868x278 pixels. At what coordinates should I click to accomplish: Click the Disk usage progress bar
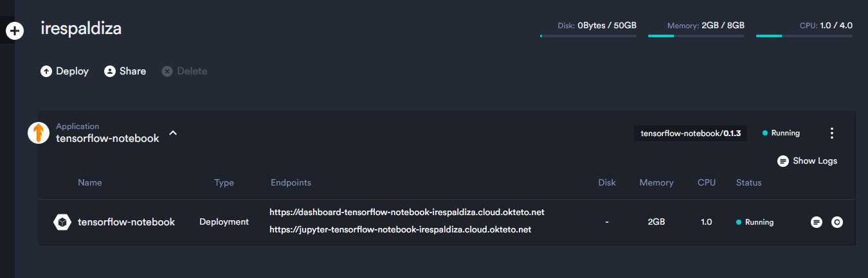(x=588, y=36)
